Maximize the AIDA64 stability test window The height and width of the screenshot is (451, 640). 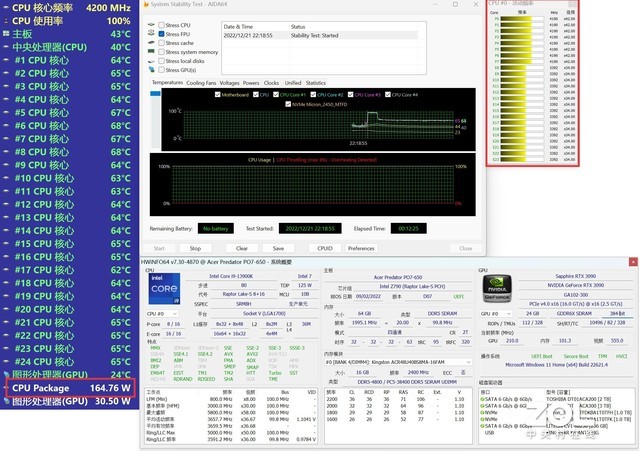(x=456, y=4)
